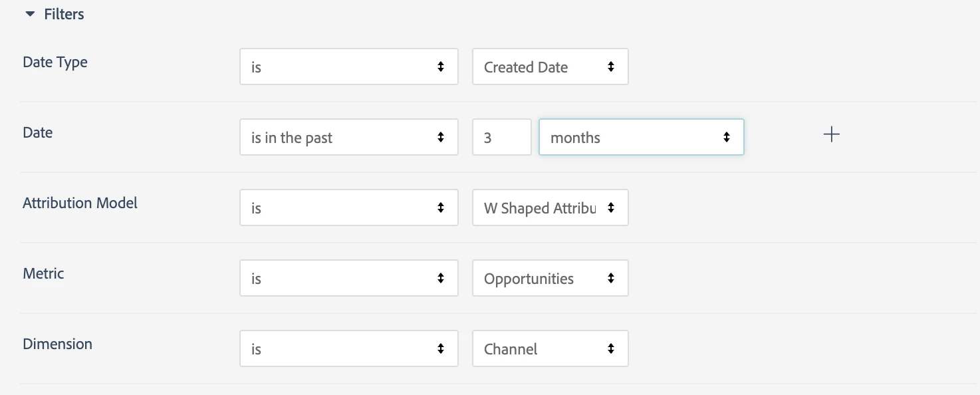Open the Channel value dropdown
Image resolution: width=980 pixels, height=395 pixels.
click(x=550, y=348)
